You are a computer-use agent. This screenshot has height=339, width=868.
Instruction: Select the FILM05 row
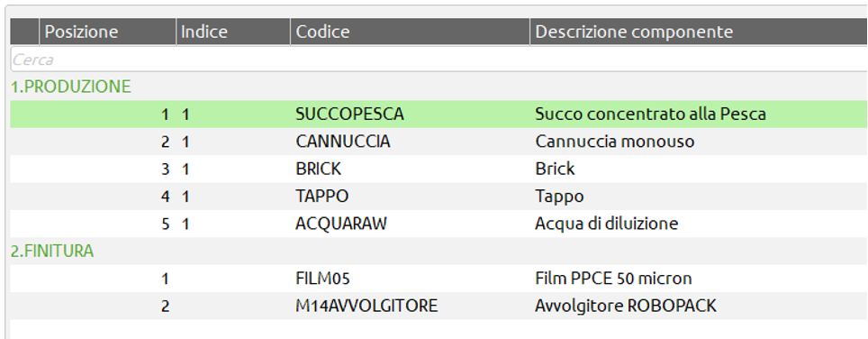(439, 278)
